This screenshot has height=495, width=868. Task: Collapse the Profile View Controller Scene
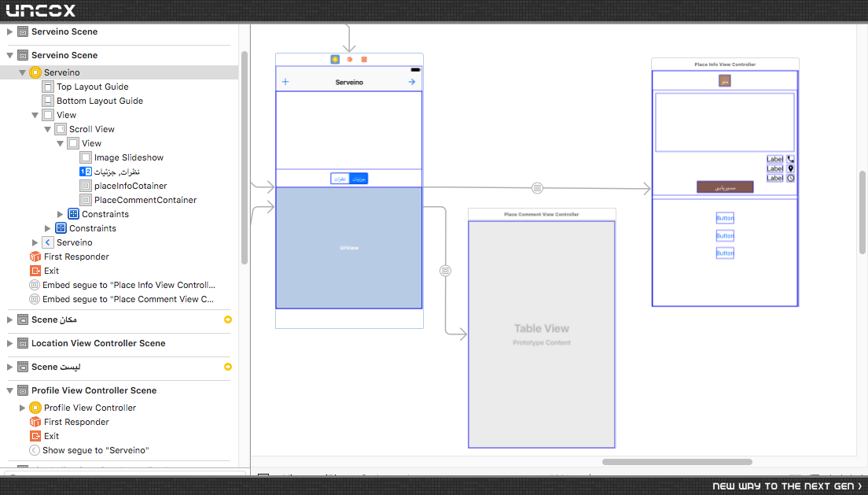click(x=9, y=391)
